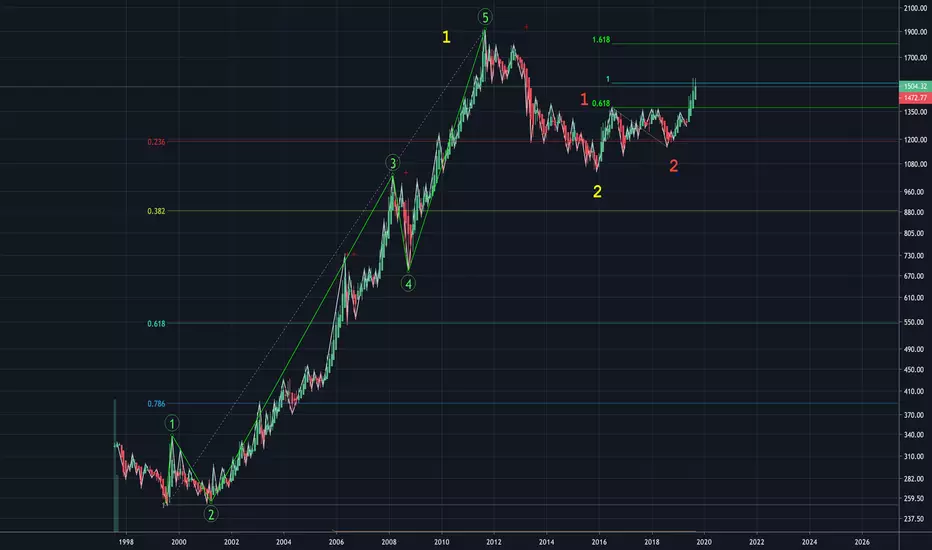Click the 670.00 price axis label
The height and width of the screenshot is (550, 932).
(915, 276)
